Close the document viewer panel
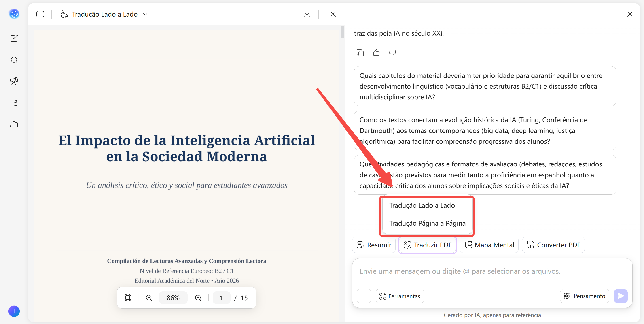 coord(333,14)
